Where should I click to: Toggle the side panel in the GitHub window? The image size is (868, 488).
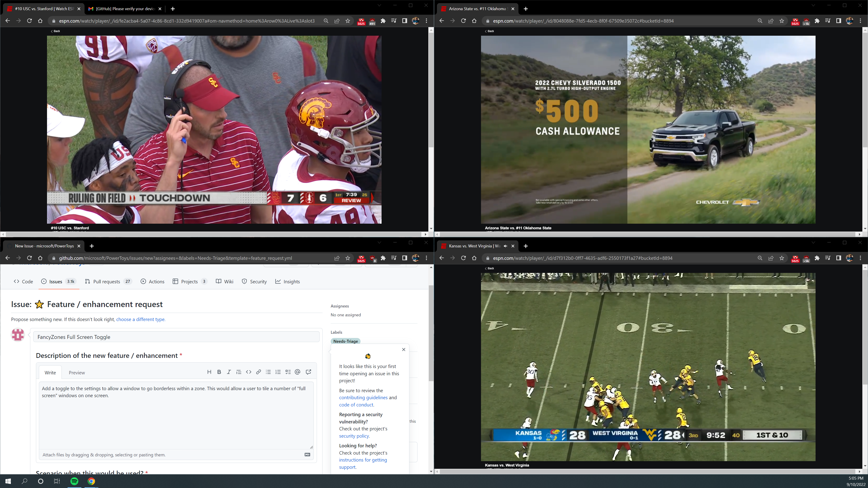405,258
